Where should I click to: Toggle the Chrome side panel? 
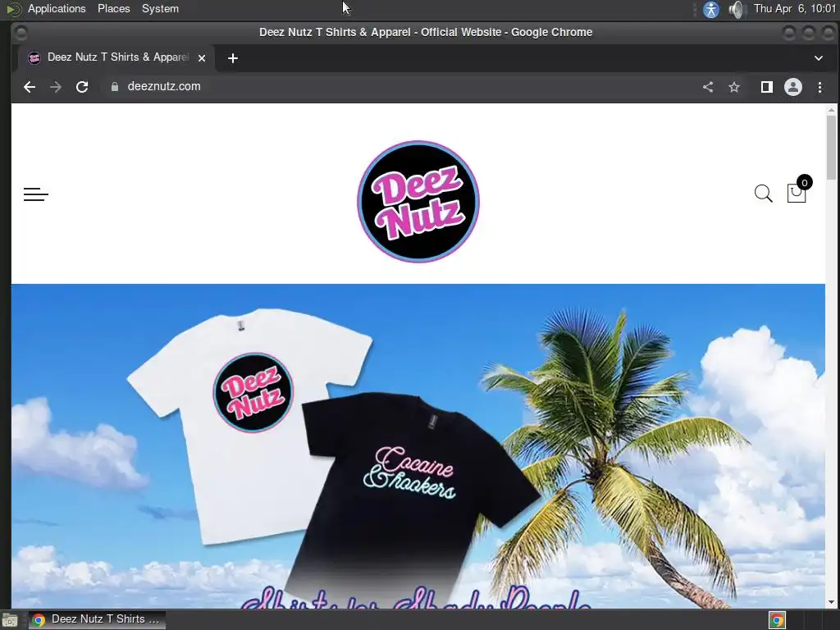pos(767,87)
